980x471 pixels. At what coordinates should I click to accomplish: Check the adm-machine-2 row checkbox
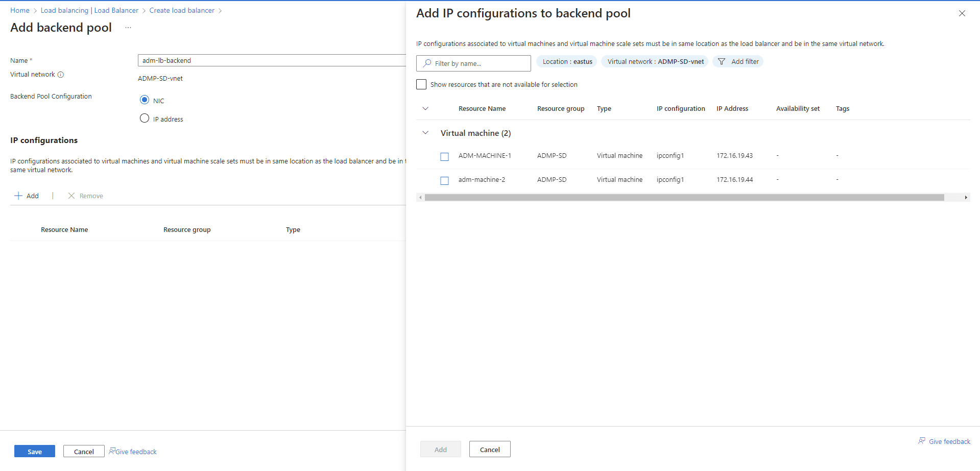tap(445, 180)
